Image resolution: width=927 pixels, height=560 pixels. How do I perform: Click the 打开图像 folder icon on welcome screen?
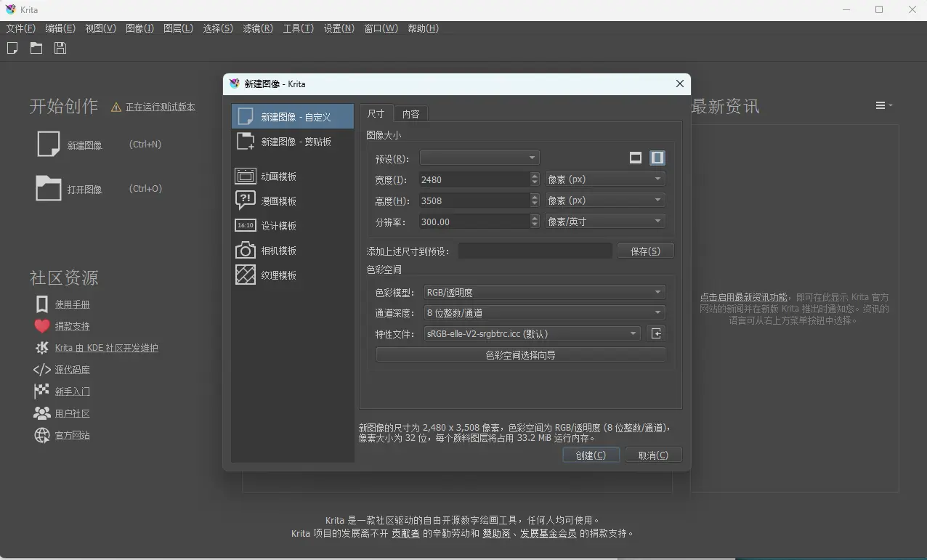[48, 188]
